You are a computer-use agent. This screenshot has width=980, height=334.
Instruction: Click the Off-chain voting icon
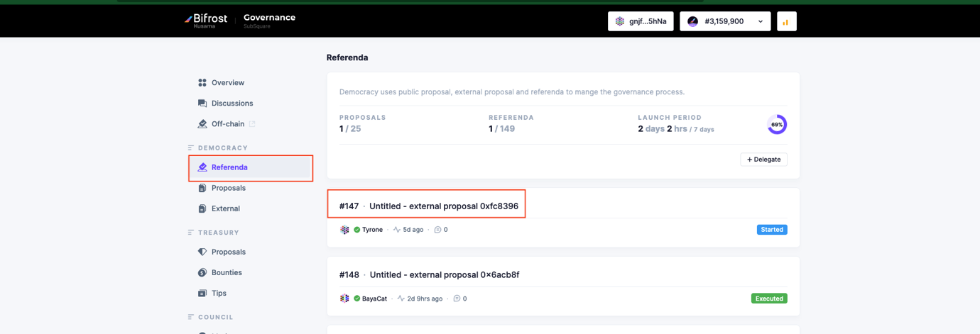[x=202, y=124]
